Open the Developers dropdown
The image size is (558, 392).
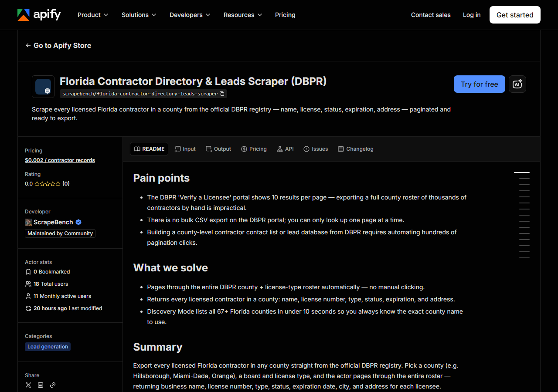tap(190, 15)
